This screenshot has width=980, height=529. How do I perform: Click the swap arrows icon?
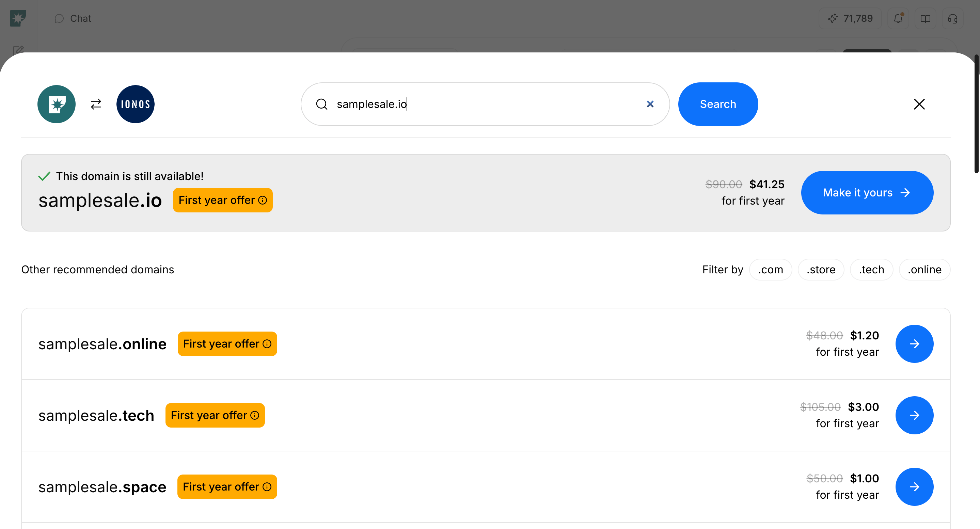[x=96, y=104]
